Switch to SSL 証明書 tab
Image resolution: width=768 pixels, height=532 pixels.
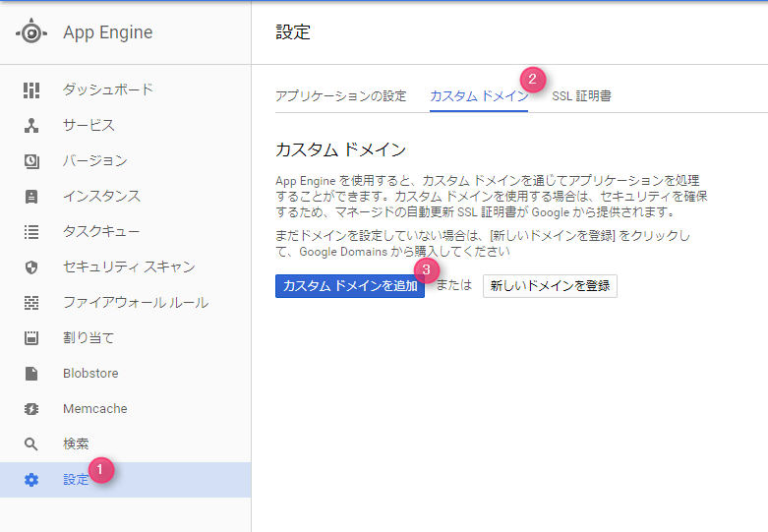pyautogui.click(x=581, y=96)
